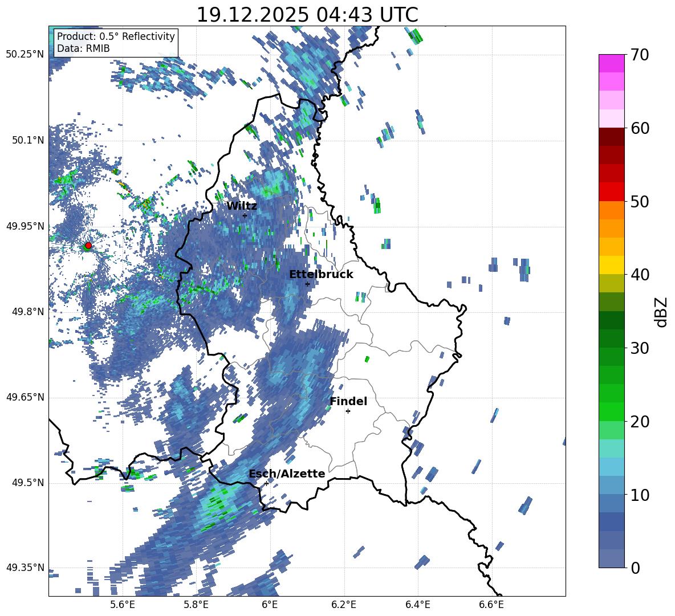Click the 6.2°E longitude label
The image size is (675, 616).
[344, 605]
